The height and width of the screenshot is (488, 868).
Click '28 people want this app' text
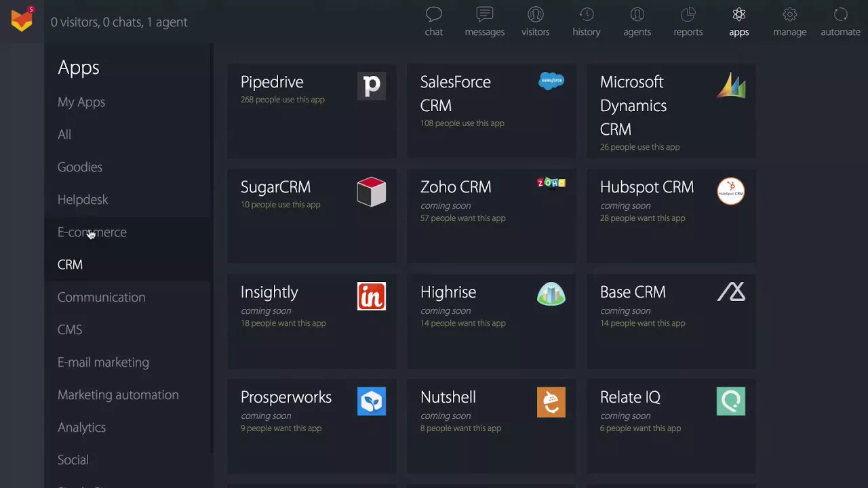tap(643, 218)
